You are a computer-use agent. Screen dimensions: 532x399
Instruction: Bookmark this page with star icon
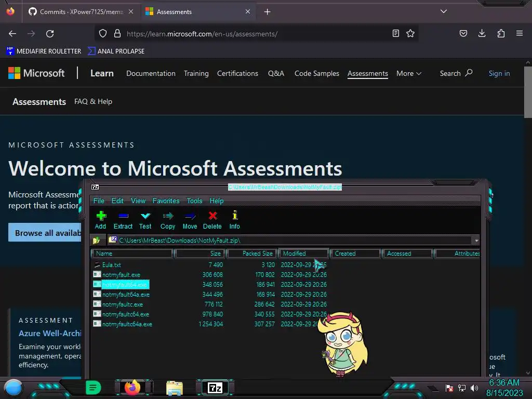click(x=410, y=33)
